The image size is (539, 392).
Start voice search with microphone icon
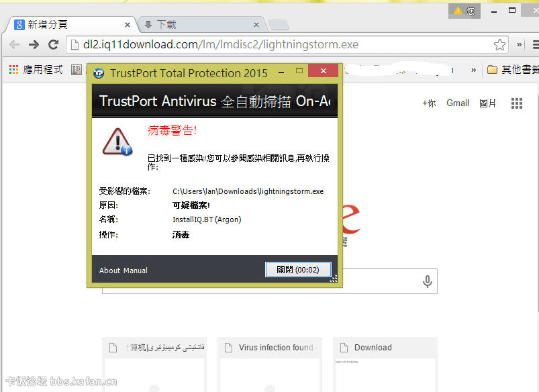click(427, 281)
